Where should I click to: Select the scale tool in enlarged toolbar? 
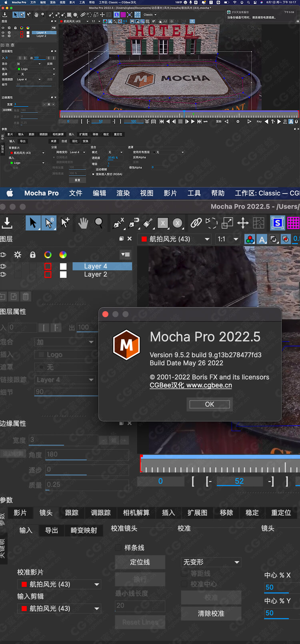click(x=227, y=223)
